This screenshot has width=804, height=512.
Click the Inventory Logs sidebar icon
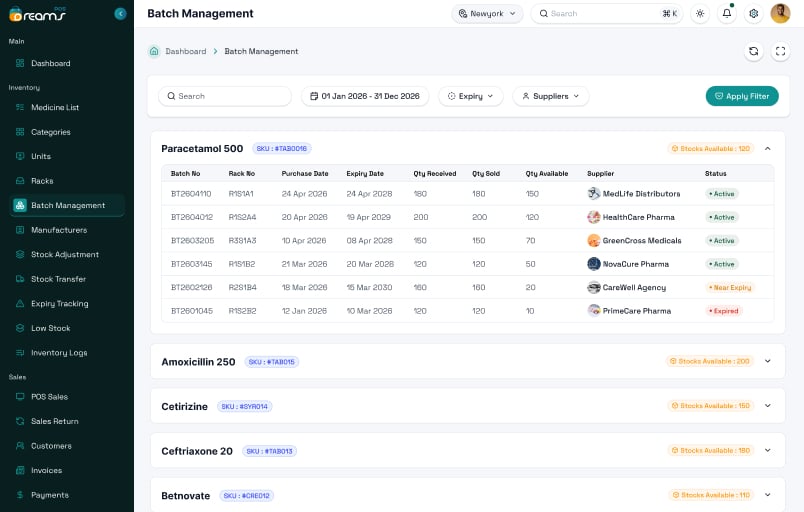click(x=20, y=353)
